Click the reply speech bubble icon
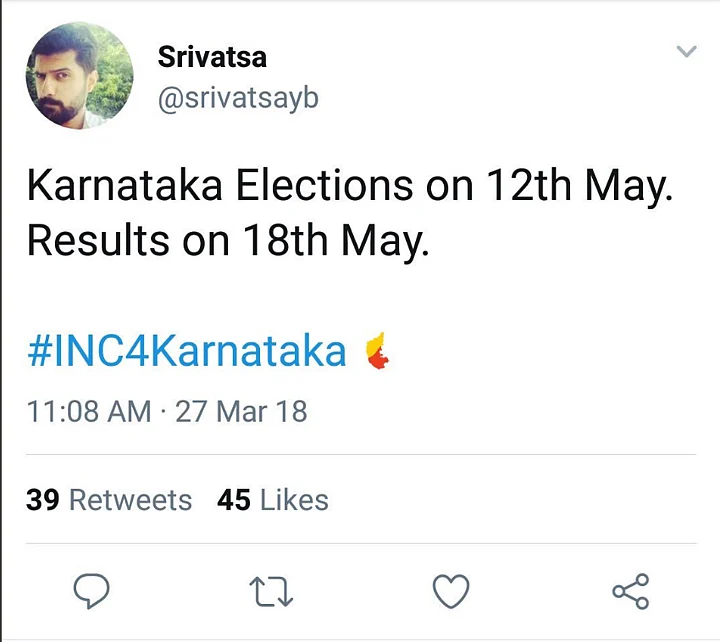Screen dimensions: 720x642 pyautogui.click(x=93, y=591)
